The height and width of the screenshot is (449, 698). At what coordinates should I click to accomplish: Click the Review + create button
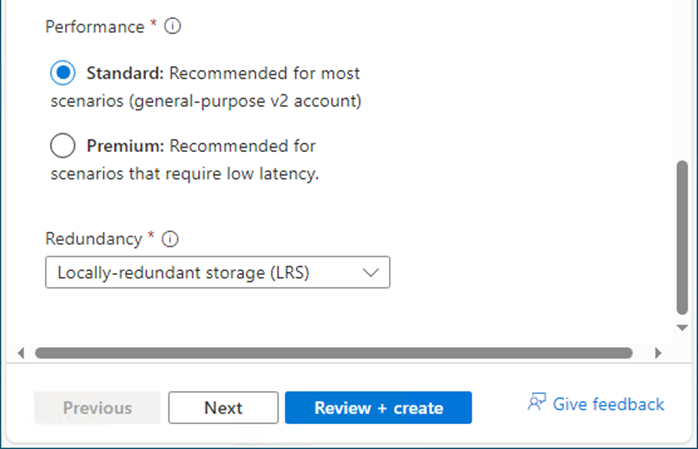point(378,408)
